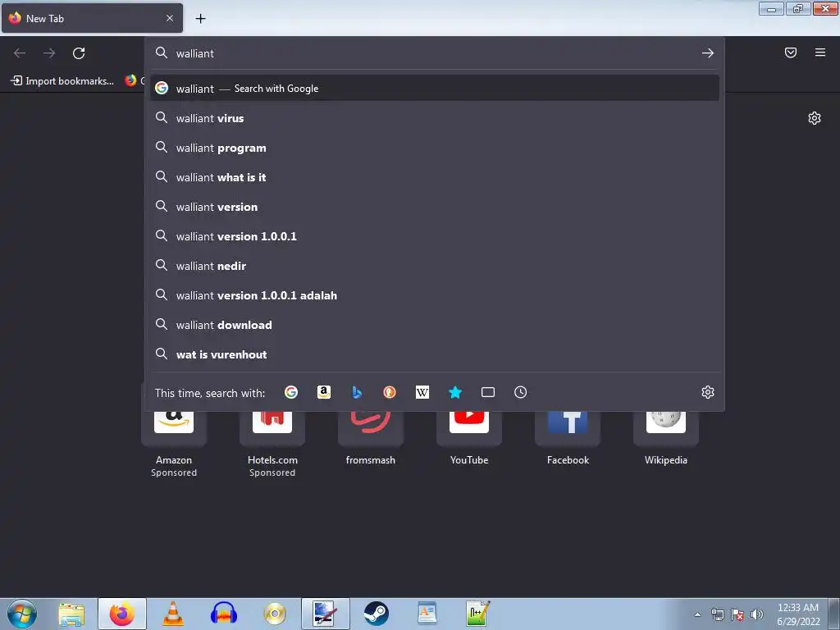The height and width of the screenshot is (630, 840).
Task: Reload the current page
Action: tap(79, 53)
